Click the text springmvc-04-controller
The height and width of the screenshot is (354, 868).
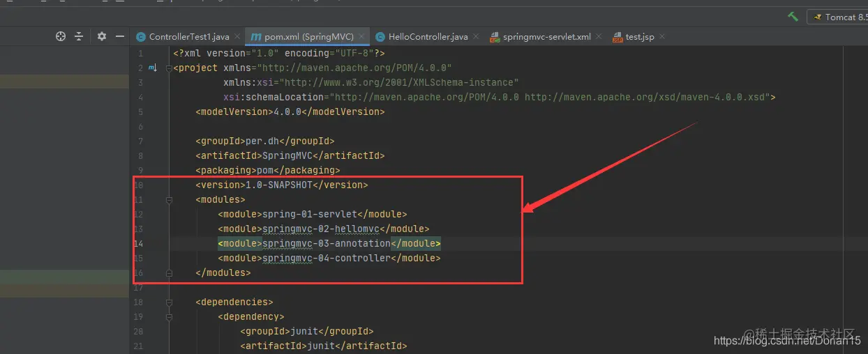point(326,259)
